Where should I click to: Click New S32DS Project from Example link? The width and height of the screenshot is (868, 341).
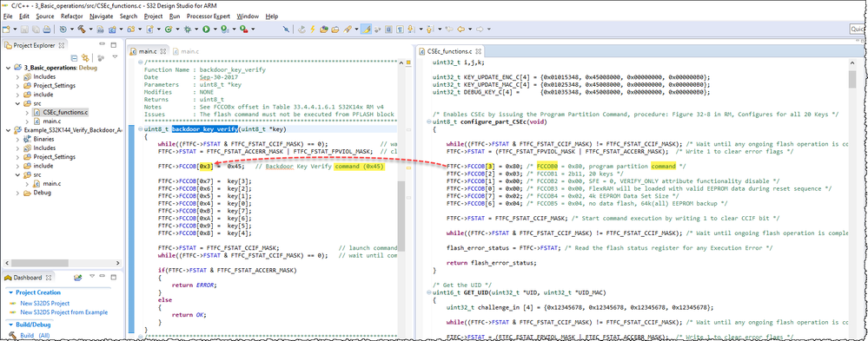tap(63, 312)
